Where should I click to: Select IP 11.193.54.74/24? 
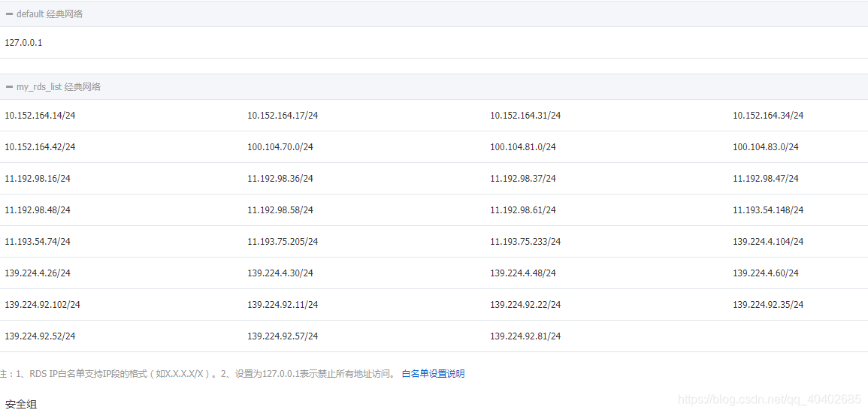click(x=38, y=242)
